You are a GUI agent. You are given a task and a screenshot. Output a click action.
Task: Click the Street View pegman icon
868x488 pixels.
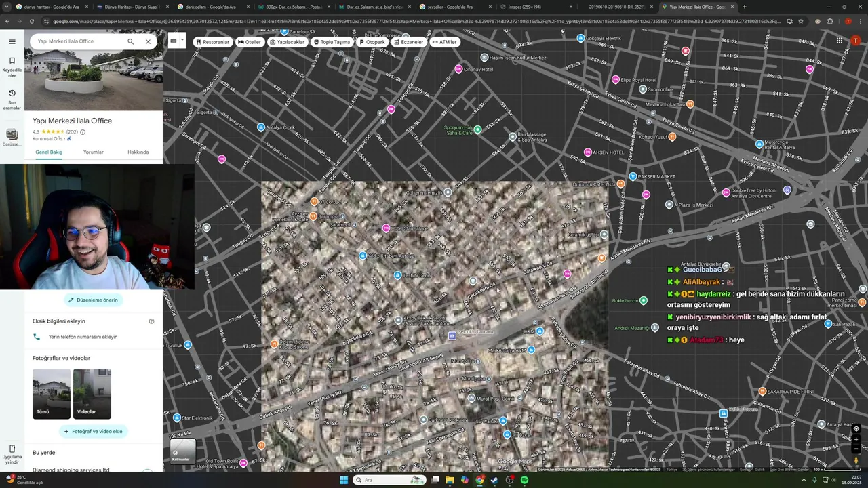(856, 460)
